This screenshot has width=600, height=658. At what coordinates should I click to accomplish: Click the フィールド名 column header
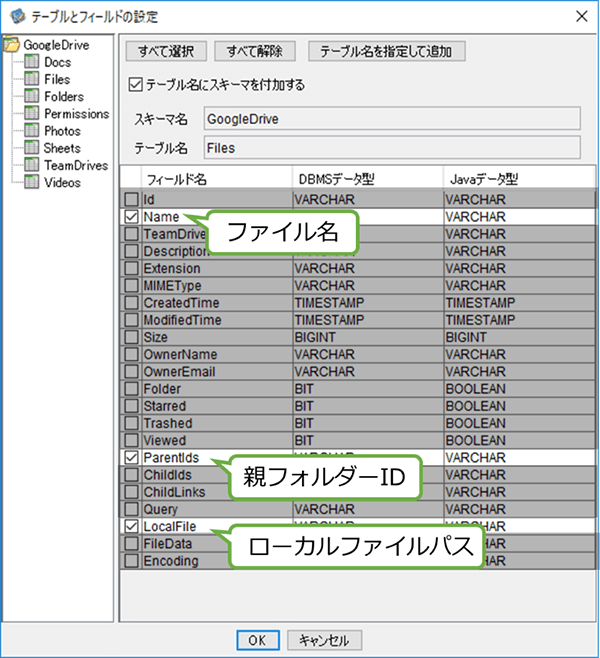pyautogui.click(x=217, y=179)
